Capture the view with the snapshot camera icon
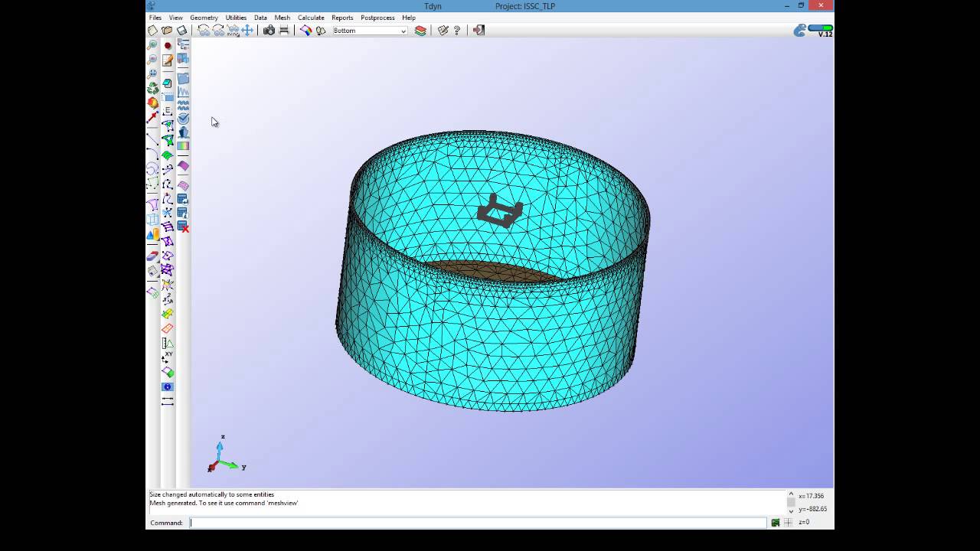The width and height of the screenshot is (980, 551). coord(269,30)
